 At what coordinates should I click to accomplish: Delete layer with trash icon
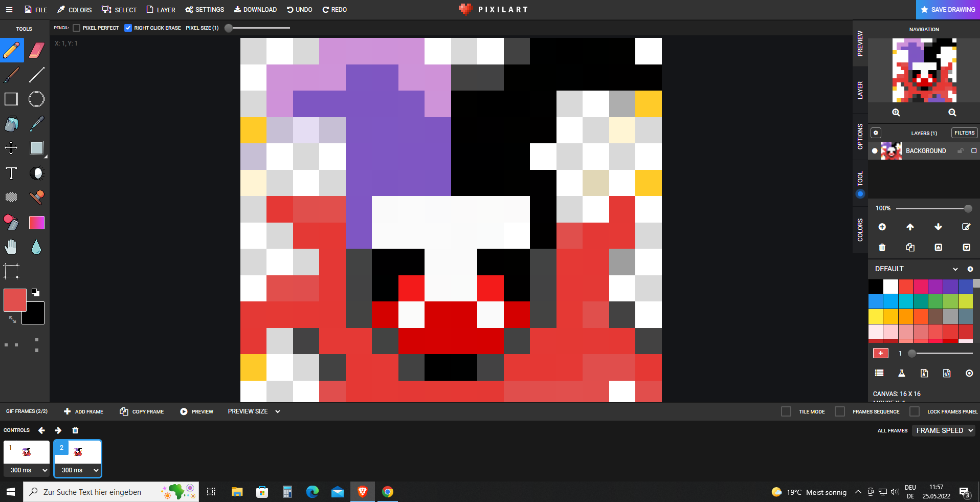click(882, 247)
